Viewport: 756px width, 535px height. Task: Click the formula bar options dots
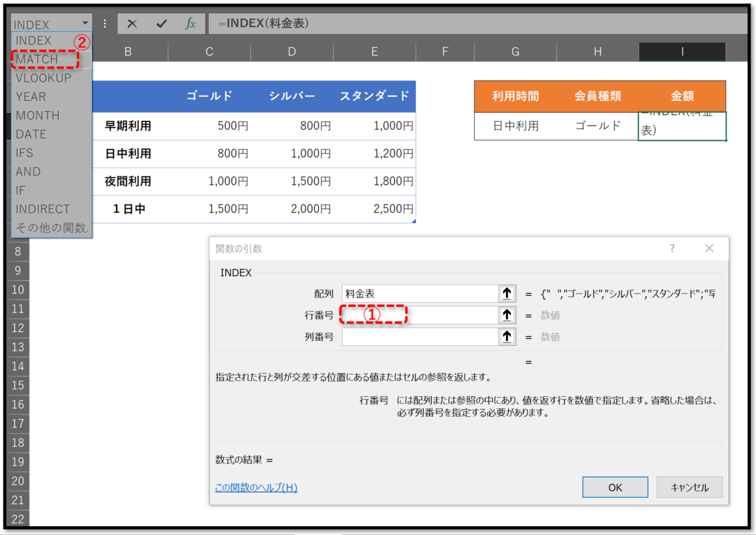pos(105,24)
